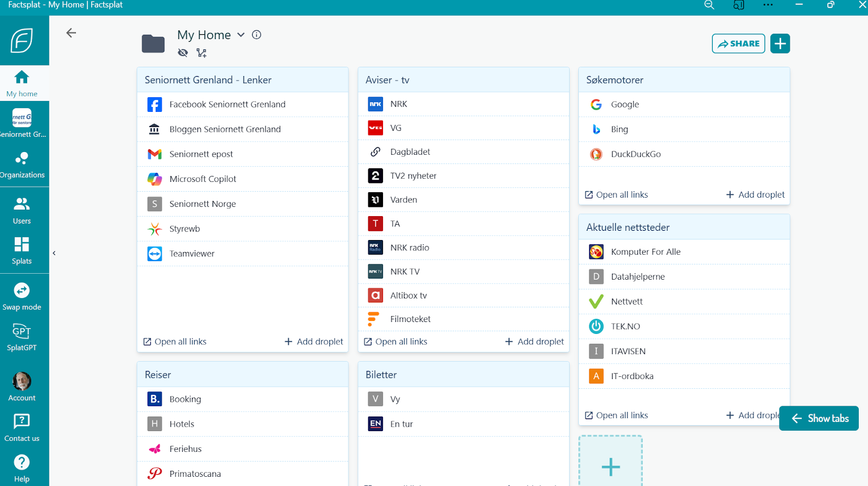The height and width of the screenshot is (486, 868).
Task: Click the TEK.NO power icon
Action: (596, 326)
